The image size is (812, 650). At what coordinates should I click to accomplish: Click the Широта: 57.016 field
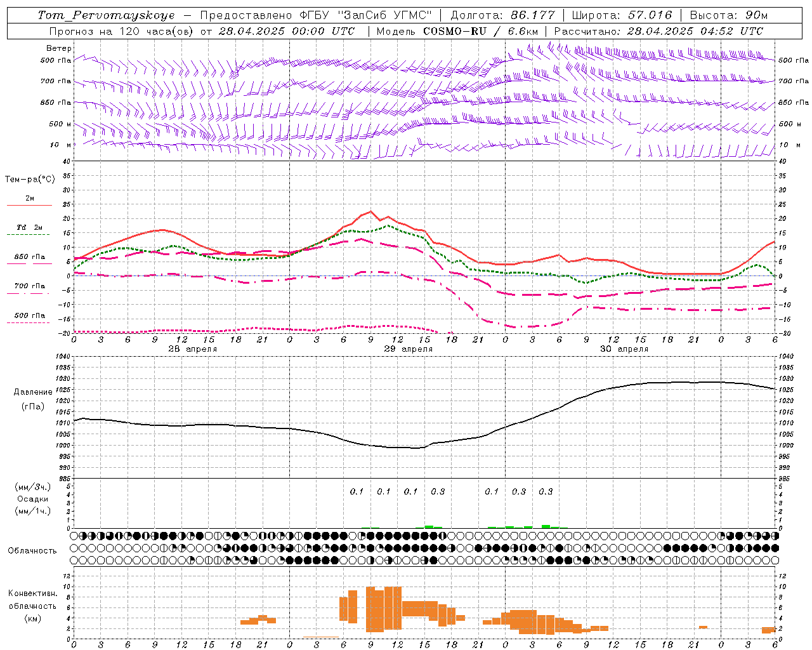(x=622, y=15)
